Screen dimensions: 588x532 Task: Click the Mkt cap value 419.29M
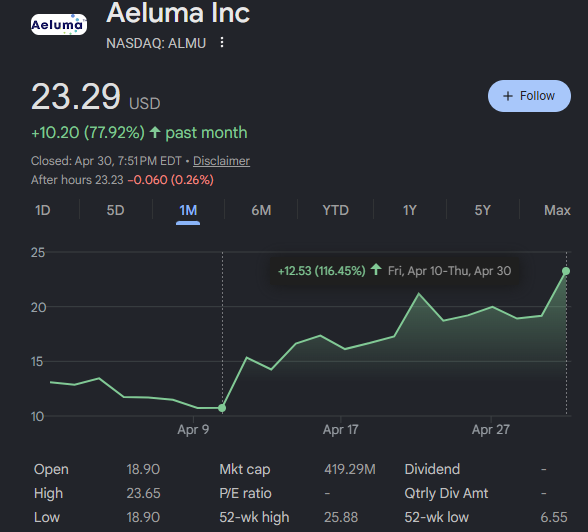[x=350, y=469]
